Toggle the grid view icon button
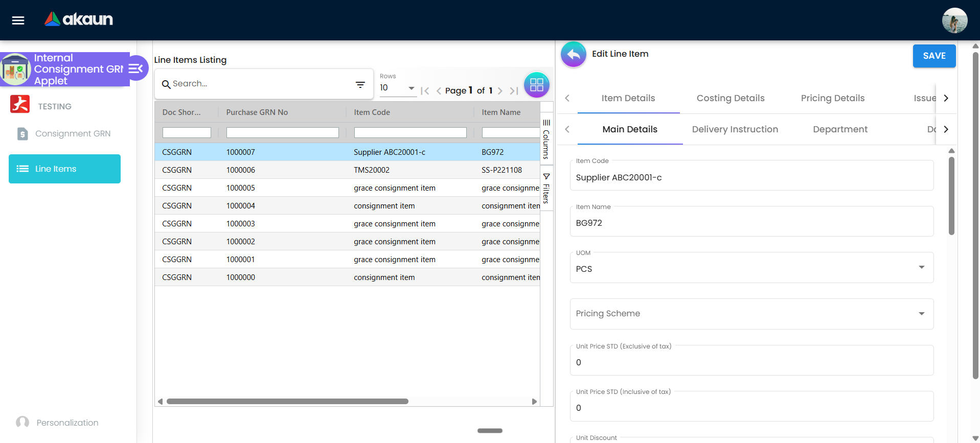 536,85
